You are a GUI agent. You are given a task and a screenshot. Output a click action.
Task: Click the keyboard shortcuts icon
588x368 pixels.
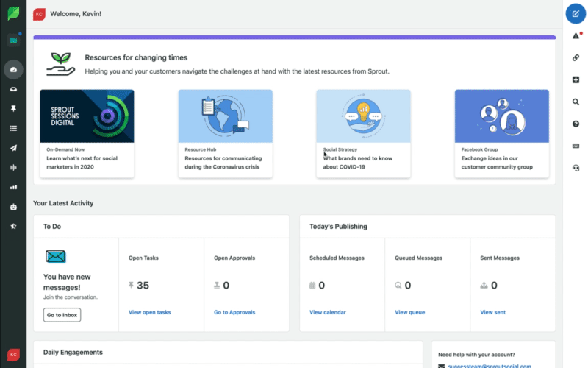[576, 146]
